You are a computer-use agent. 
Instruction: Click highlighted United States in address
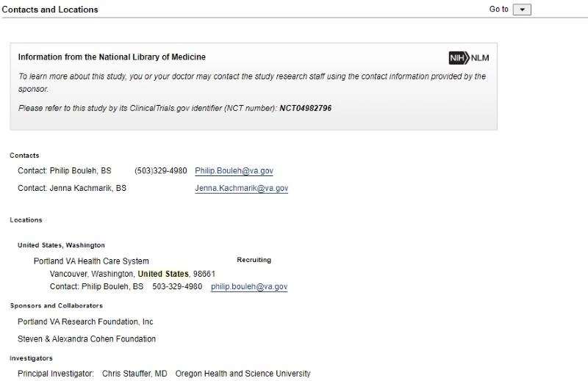(x=163, y=274)
